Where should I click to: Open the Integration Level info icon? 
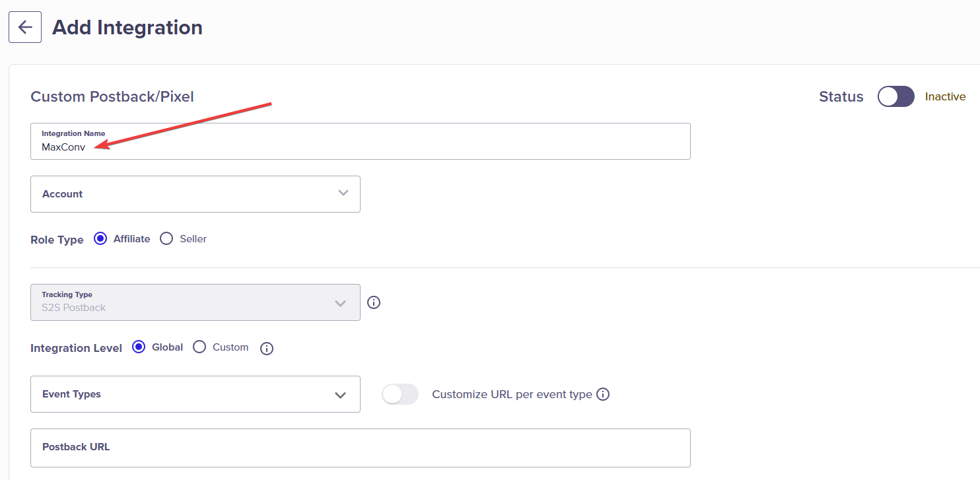pos(267,349)
